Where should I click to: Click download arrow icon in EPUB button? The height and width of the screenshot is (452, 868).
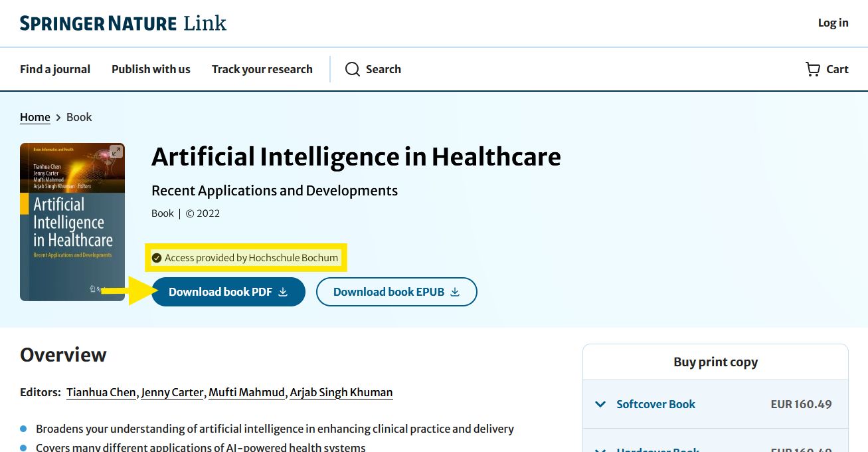tap(455, 292)
